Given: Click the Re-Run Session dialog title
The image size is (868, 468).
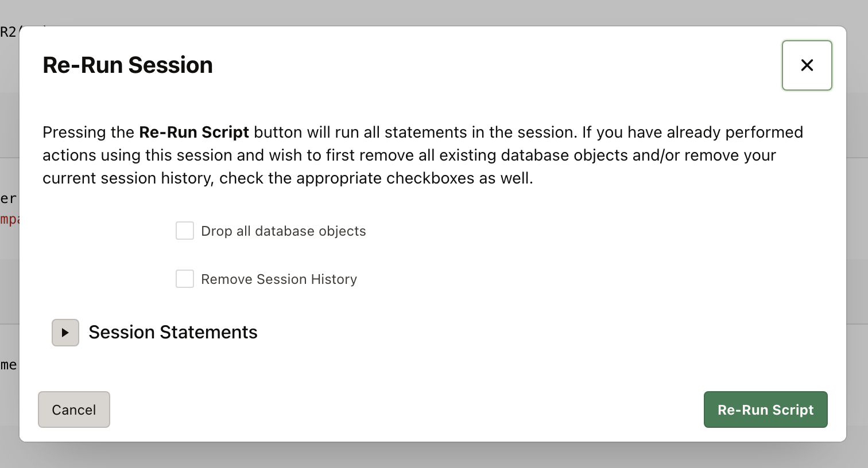Looking at the screenshot, I should coord(127,65).
